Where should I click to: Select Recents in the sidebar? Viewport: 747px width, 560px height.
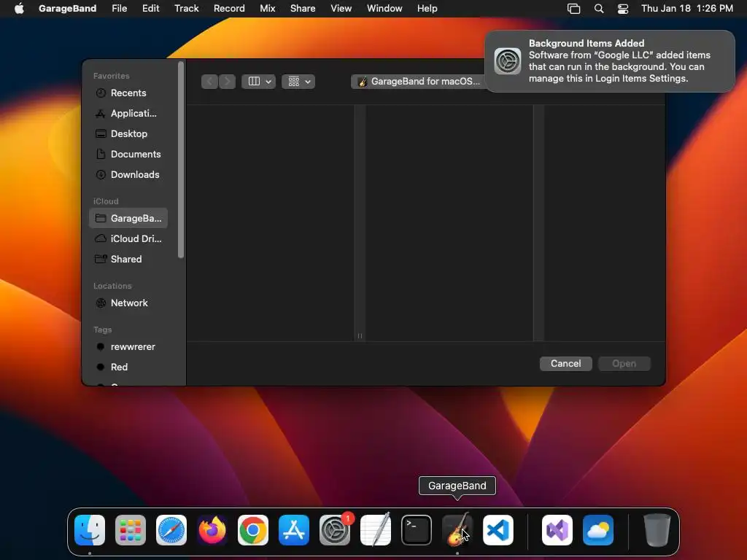click(128, 93)
